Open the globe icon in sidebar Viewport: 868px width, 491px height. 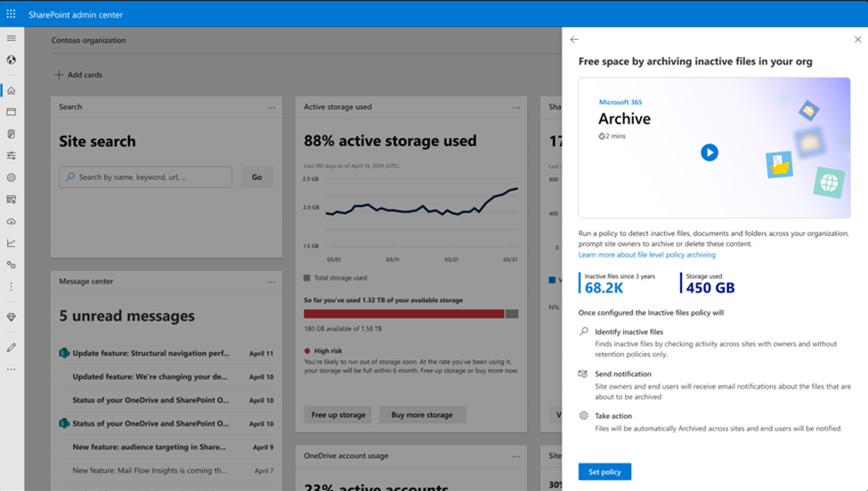[11, 60]
